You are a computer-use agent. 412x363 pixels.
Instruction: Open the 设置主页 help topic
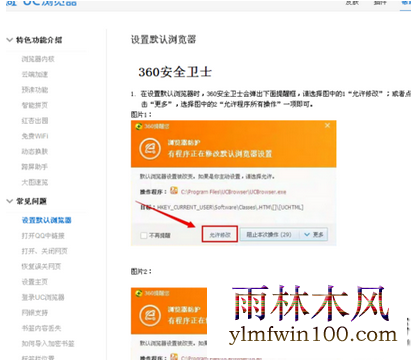[35, 282]
